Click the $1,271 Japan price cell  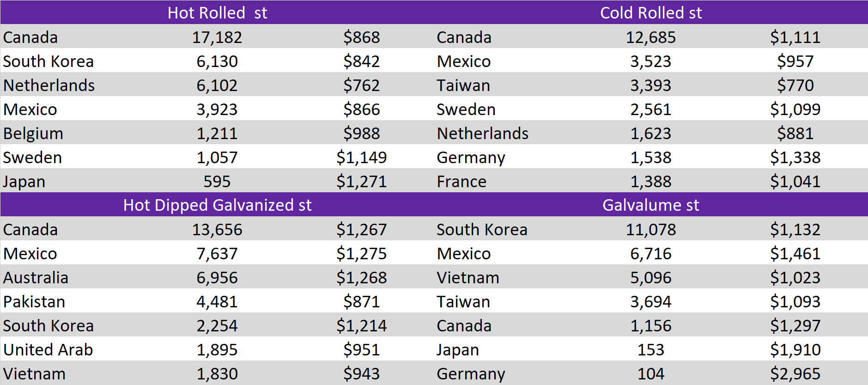point(361,182)
